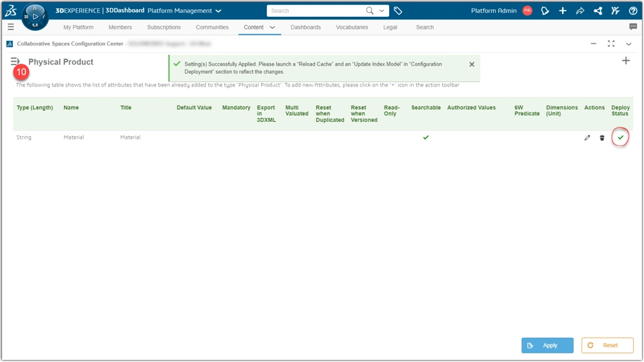Click the Title column header

point(125,107)
